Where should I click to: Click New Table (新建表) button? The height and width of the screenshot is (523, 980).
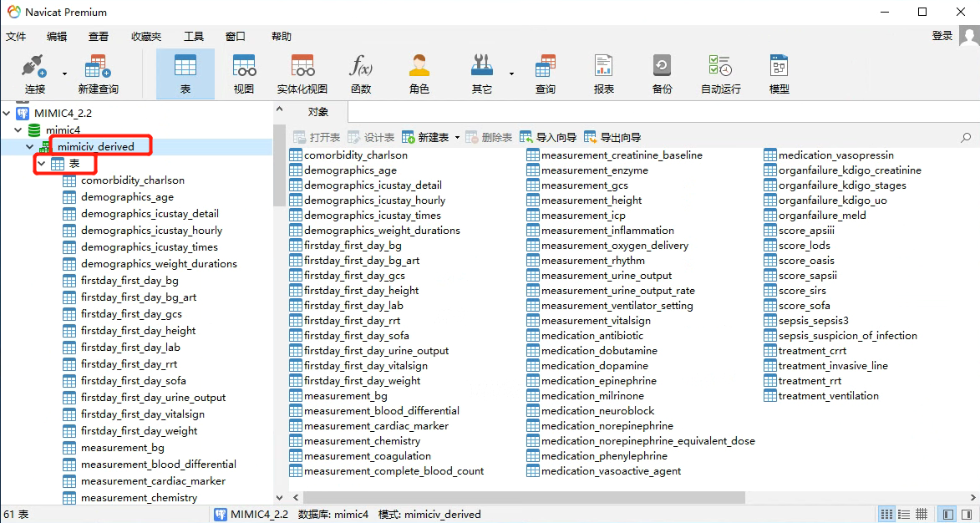click(425, 138)
